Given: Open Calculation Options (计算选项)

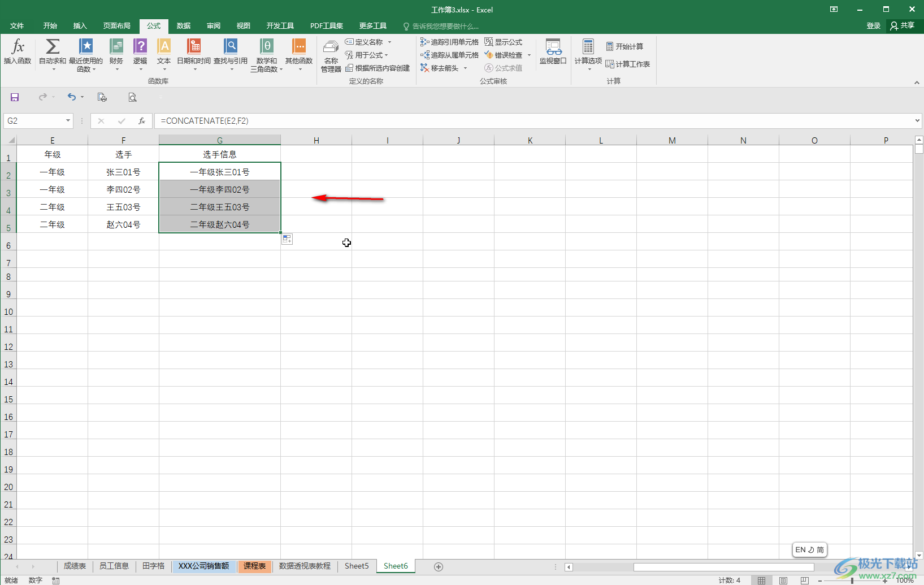Looking at the screenshot, I should (588, 54).
